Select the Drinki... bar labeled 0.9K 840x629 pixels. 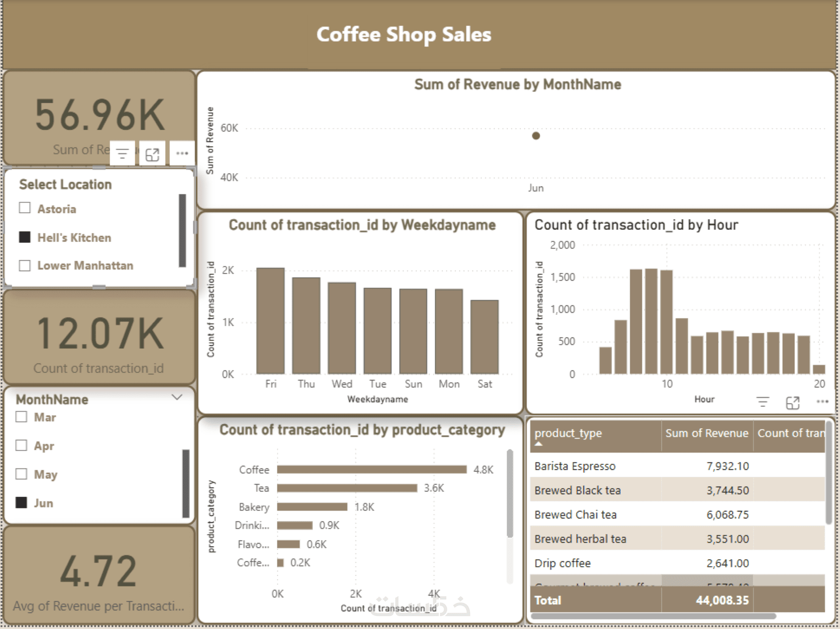(295, 525)
